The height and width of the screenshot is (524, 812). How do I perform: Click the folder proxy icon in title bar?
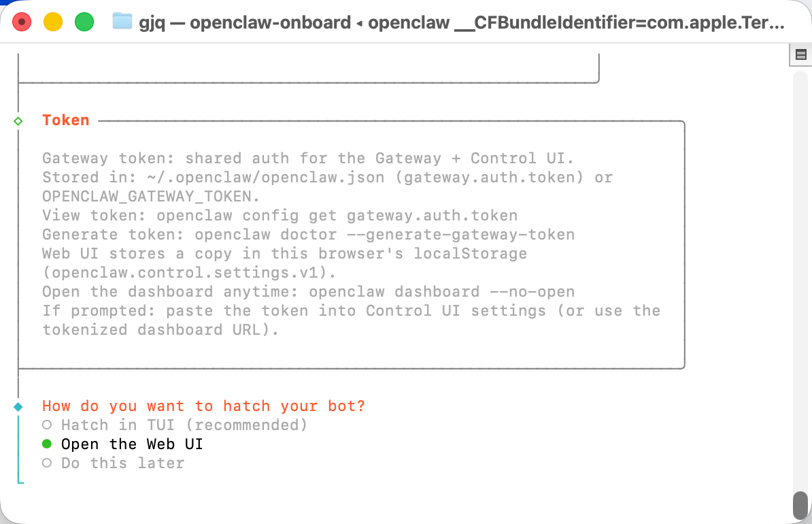tap(122, 22)
